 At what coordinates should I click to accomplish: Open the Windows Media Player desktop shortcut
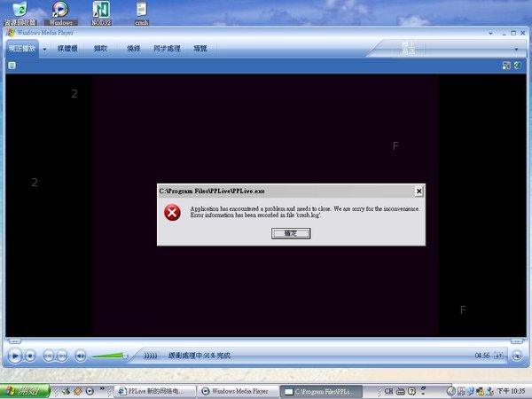pos(60,13)
